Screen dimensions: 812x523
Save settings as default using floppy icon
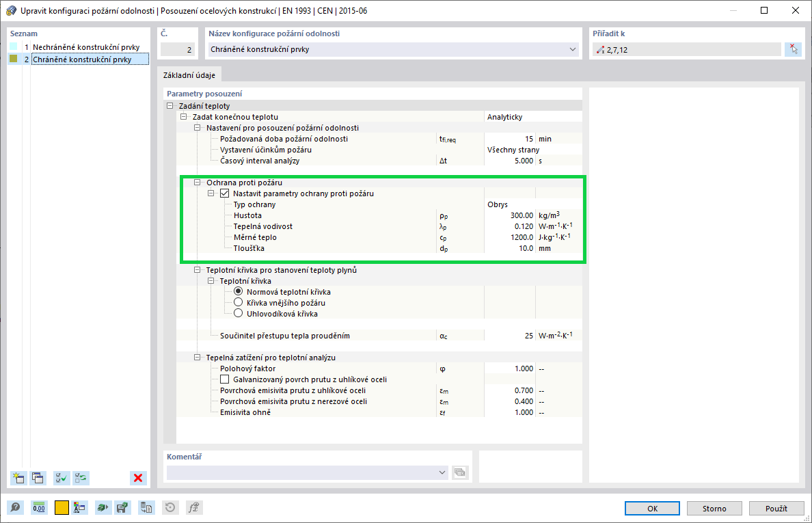pyautogui.click(x=122, y=508)
